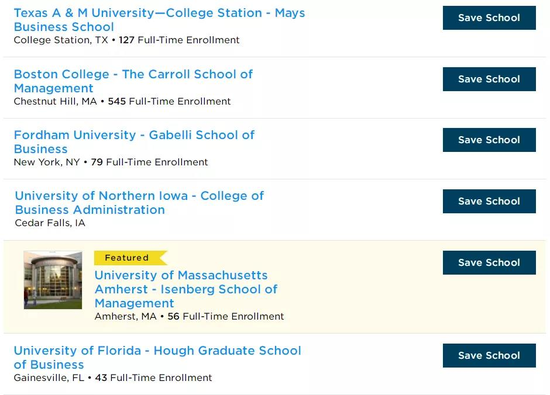Save University of Northern Iowa school
Viewport: 550px width, 395px height.
point(489,201)
